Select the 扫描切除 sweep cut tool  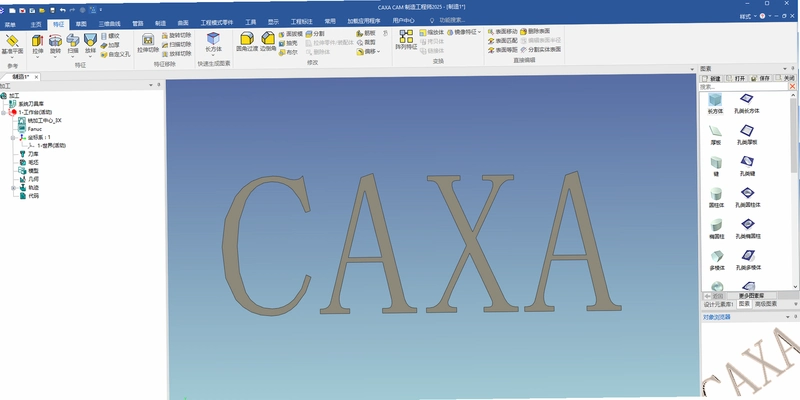[x=177, y=44]
